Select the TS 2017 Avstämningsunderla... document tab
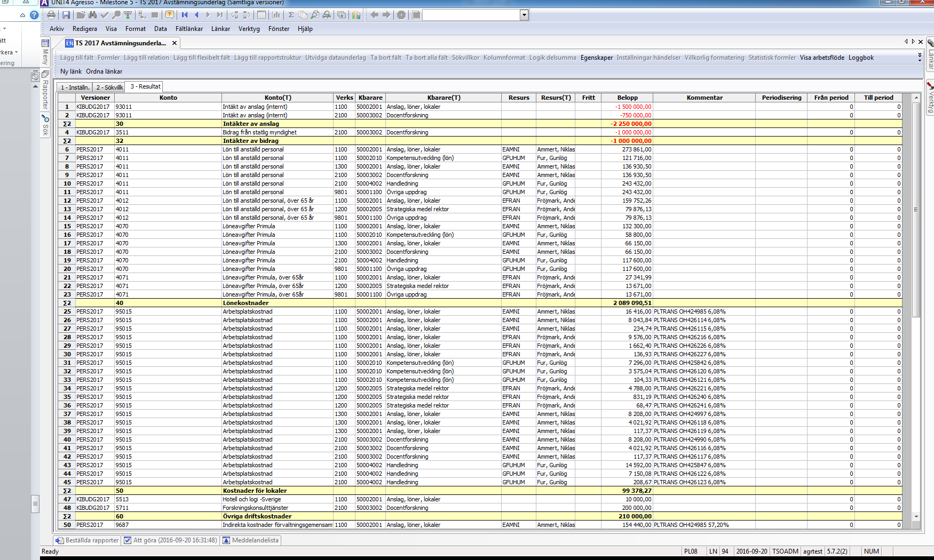Screen dimensions: 934x560 pyautogui.click(x=120, y=43)
